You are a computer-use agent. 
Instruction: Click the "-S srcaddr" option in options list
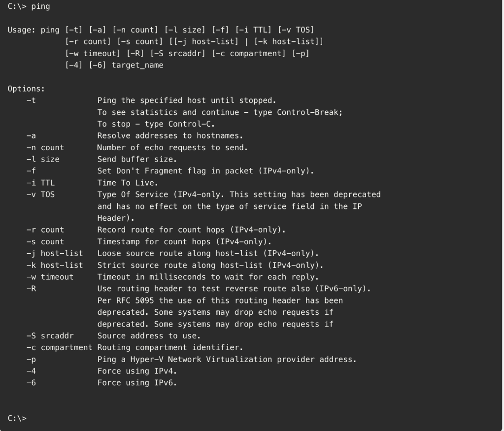click(50, 336)
